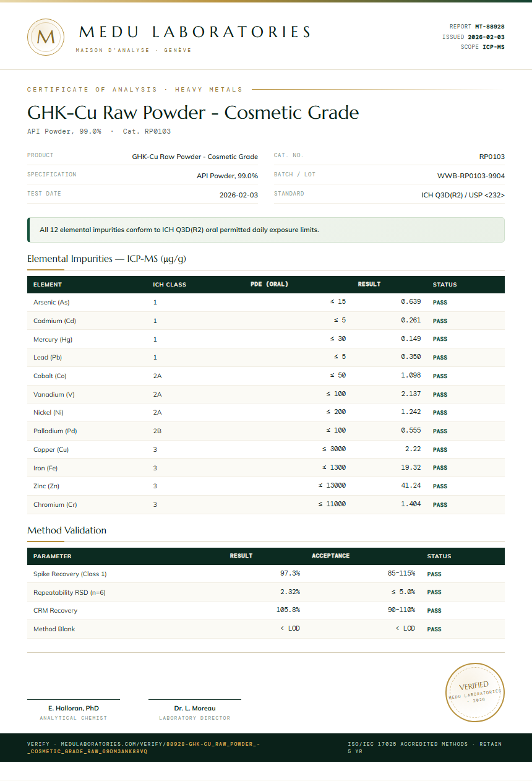
Task: Click the Iron result value 19.32
Action: point(411,467)
